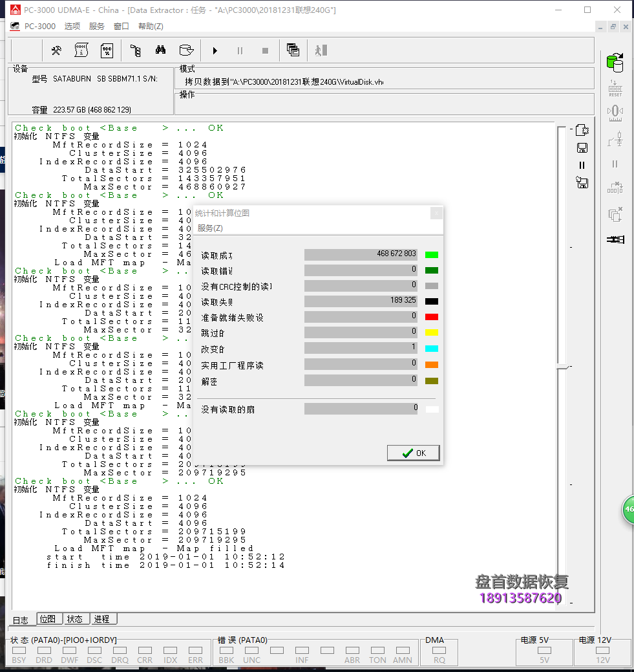Click the zero-calibration ruler icon
The image size is (634, 672).
615,114
